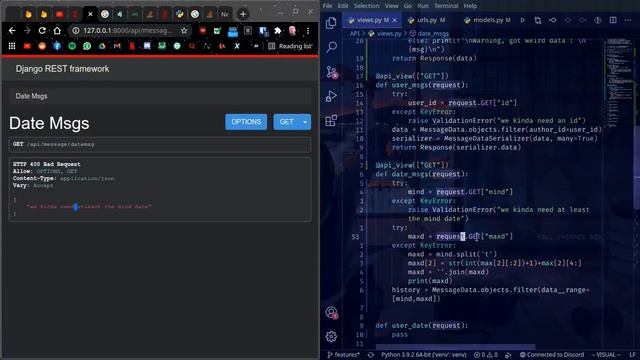
Task: Switch to the Chrome tab labeled Ne
Action: (x=224, y=14)
